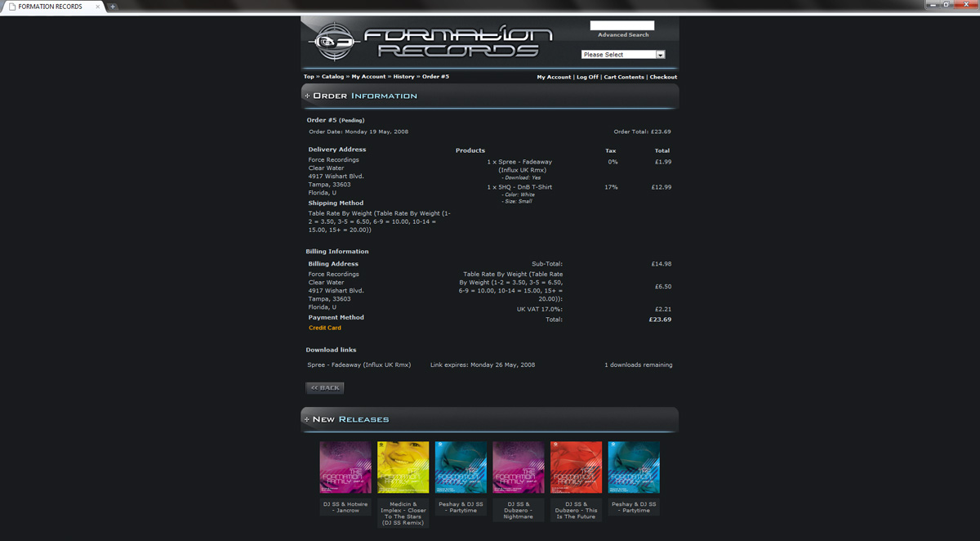980x541 pixels.
Task: Open Cart Contents
Action: point(624,77)
